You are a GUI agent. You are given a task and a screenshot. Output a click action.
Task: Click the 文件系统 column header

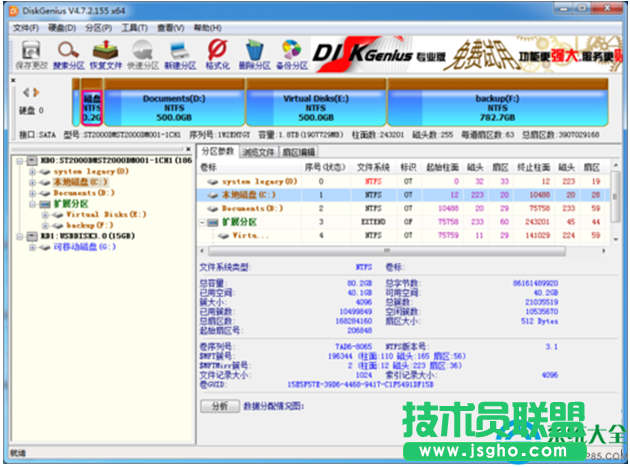[x=373, y=167]
